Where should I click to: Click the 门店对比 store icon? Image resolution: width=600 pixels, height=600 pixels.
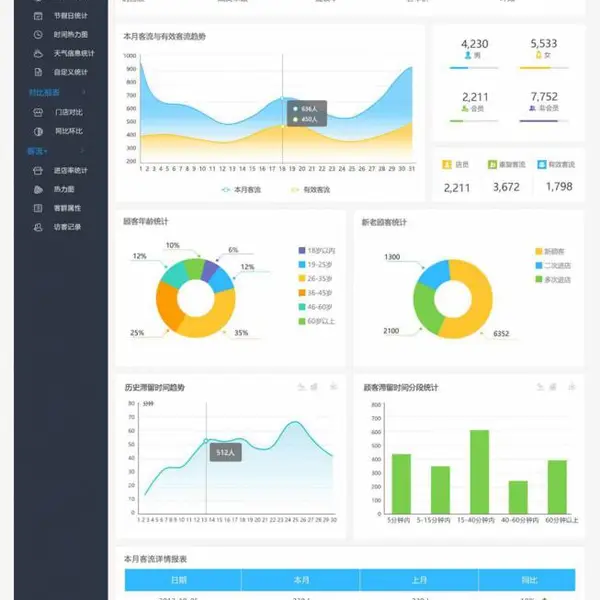pos(38,112)
